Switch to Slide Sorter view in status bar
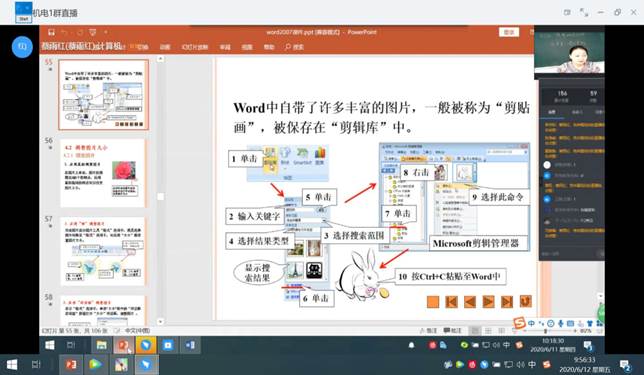 488,331
